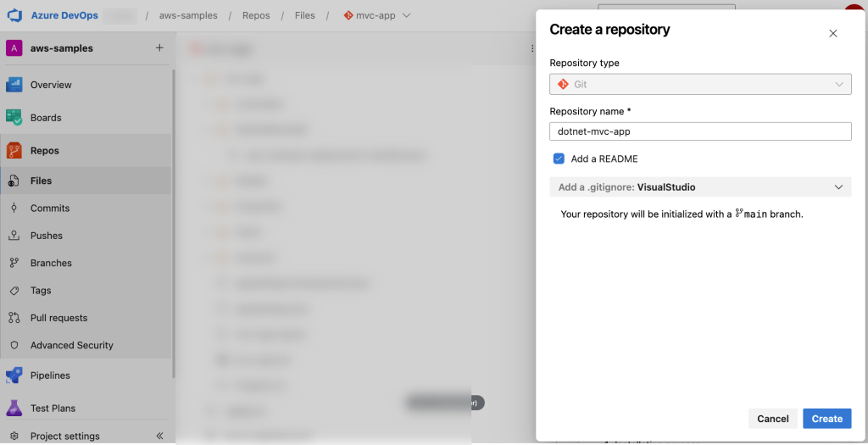Open the Pipelines hub icon
868x445 pixels.
14,375
